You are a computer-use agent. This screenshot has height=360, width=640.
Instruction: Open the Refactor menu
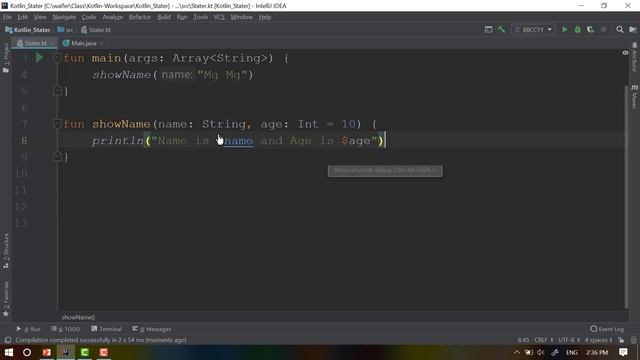tap(140, 17)
